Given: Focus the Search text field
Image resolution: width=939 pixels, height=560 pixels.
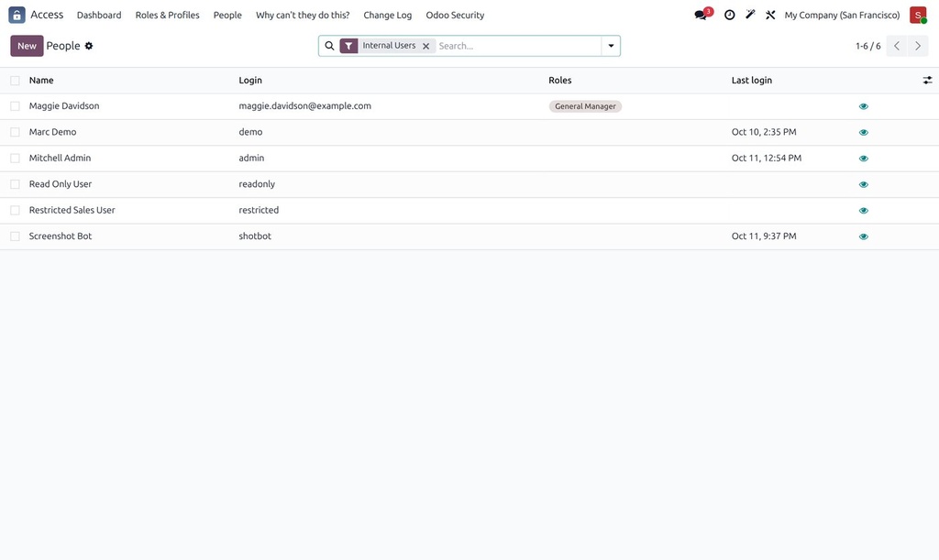Looking at the screenshot, I should pyautogui.click(x=518, y=46).
